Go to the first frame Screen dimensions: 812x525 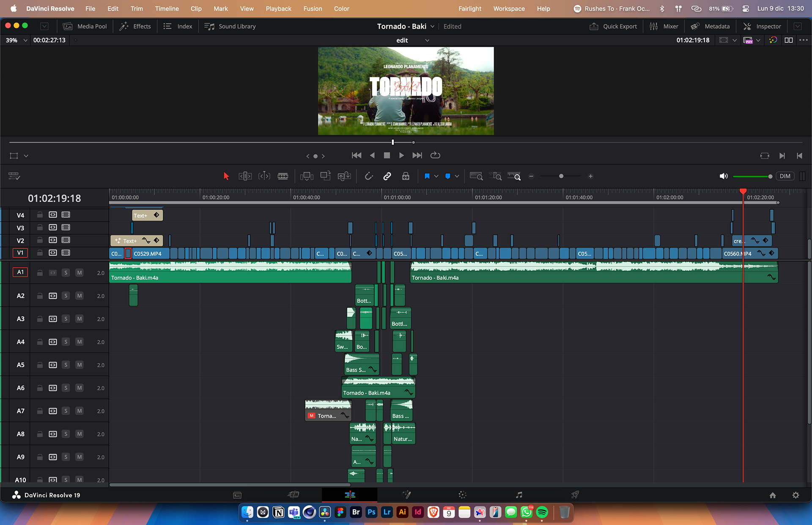click(x=357, y=156)
